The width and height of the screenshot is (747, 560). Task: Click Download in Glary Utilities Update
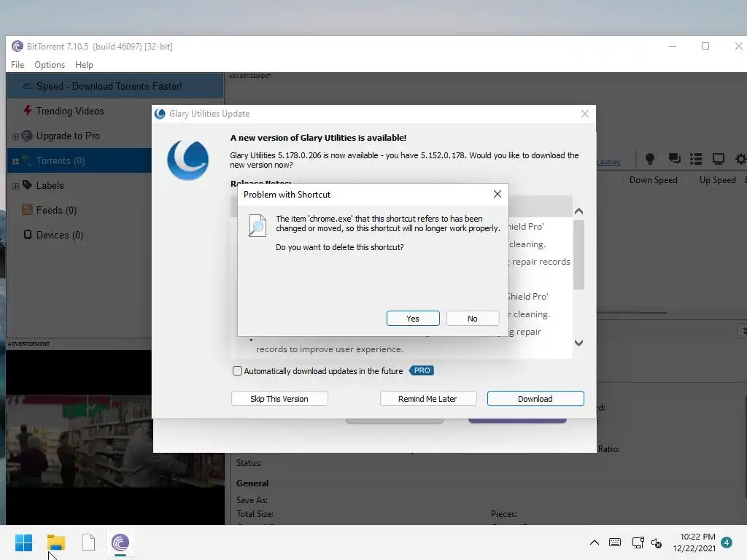click(535, 399)
